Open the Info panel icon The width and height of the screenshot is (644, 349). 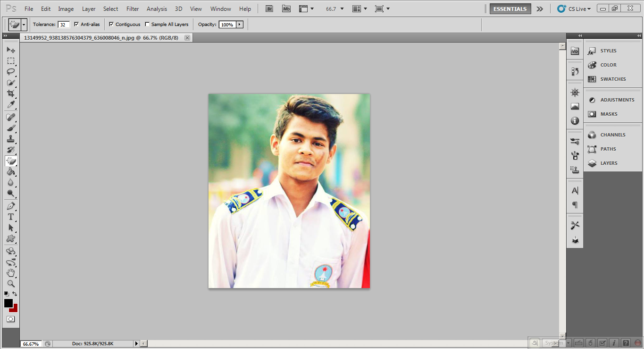575,121
